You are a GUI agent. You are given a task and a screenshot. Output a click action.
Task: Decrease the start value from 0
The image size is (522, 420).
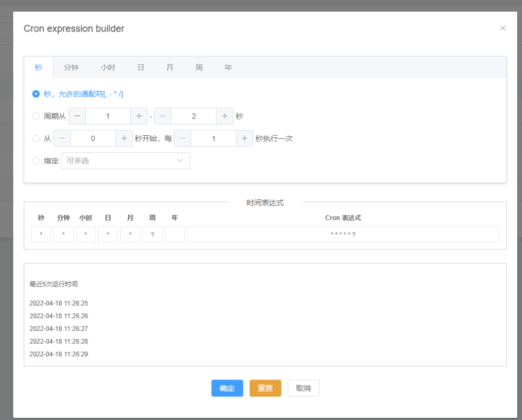click(62, 138)
